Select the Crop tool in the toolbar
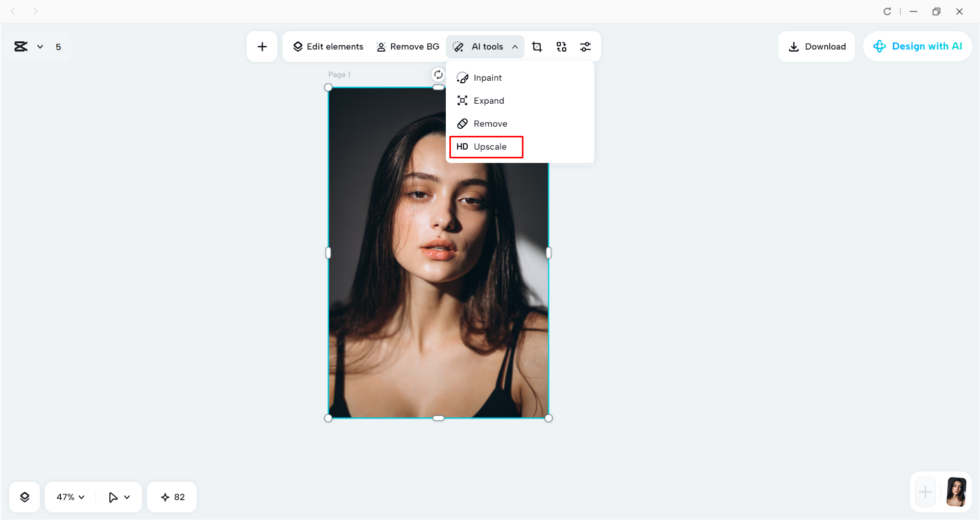The image size is (980, 520). coord(537,46)
